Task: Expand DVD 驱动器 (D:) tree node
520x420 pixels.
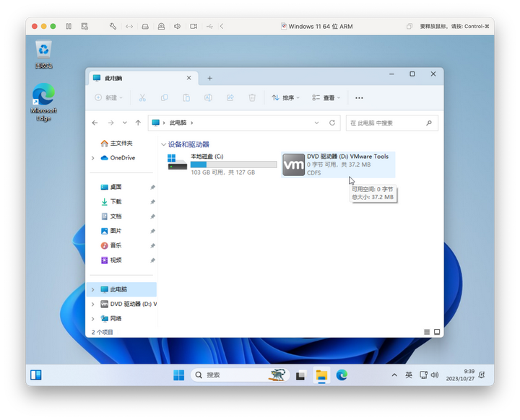Action: pos(93,305)
